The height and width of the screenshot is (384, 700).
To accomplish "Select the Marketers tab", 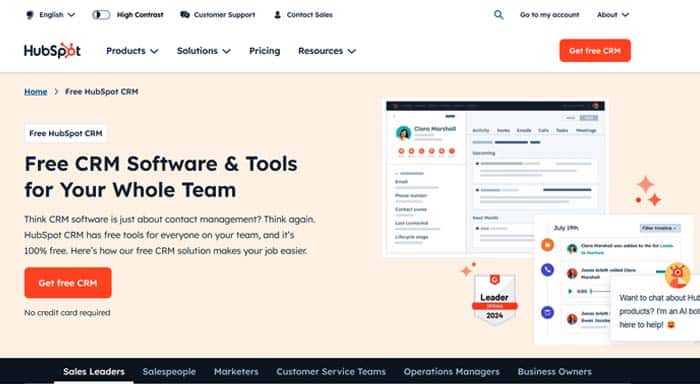I will click(x=236, y=371).
